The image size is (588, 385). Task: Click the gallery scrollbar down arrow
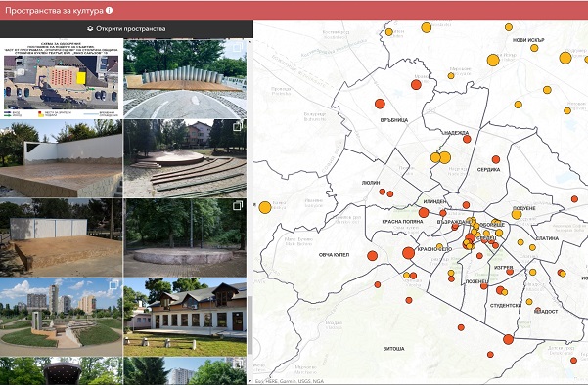pos(249,381)
